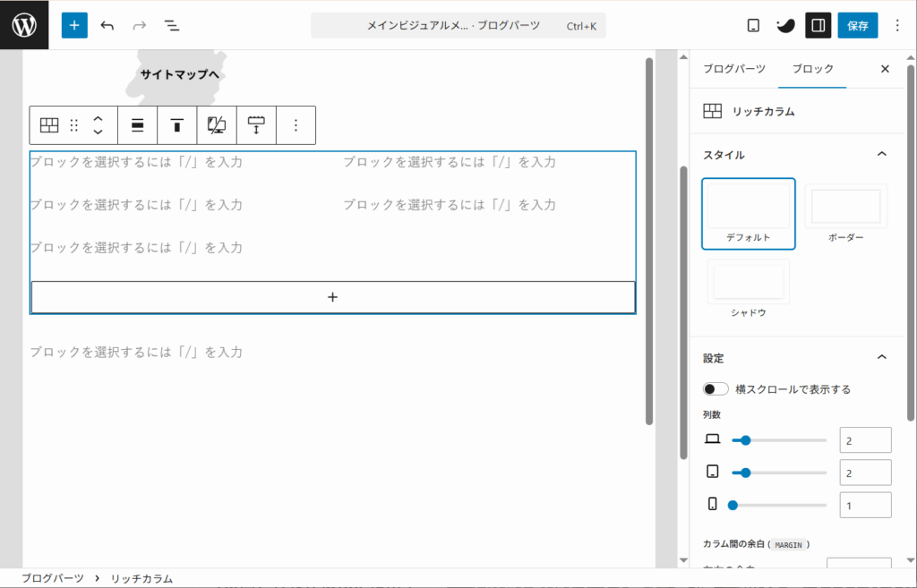Add a new column with the plus appender
Image resolution: width=917 pixels, height=588 pixels.
click(333, 297)
